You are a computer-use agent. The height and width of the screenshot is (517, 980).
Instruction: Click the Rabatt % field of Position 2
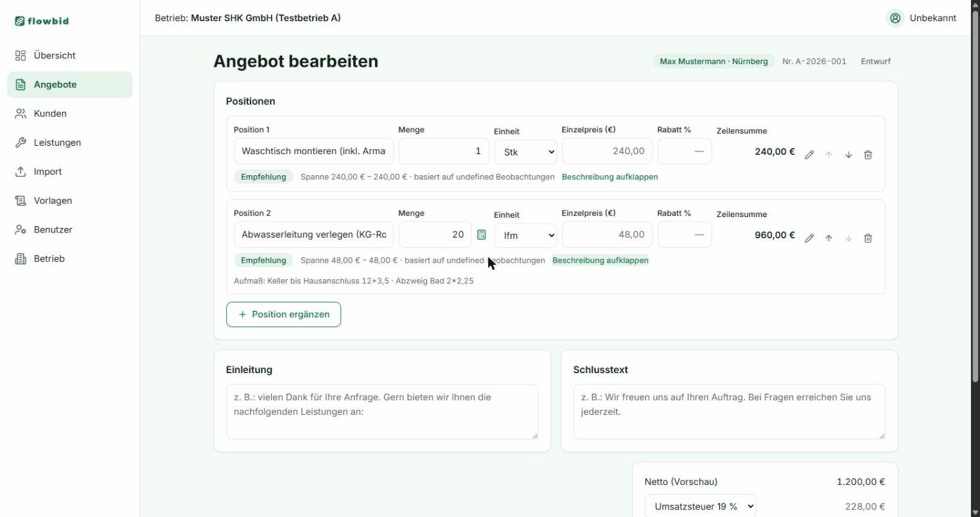pyautogui.click(x=685, y=234)
